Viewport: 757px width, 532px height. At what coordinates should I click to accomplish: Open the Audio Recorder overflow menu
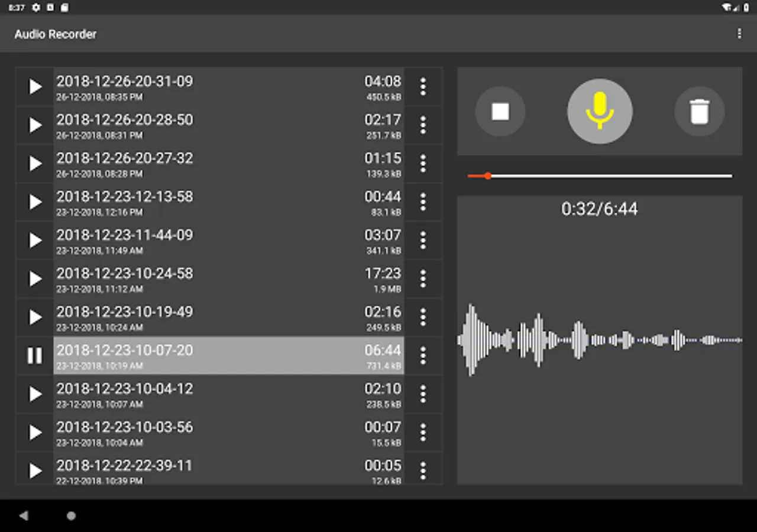click(x=739, y=34)
